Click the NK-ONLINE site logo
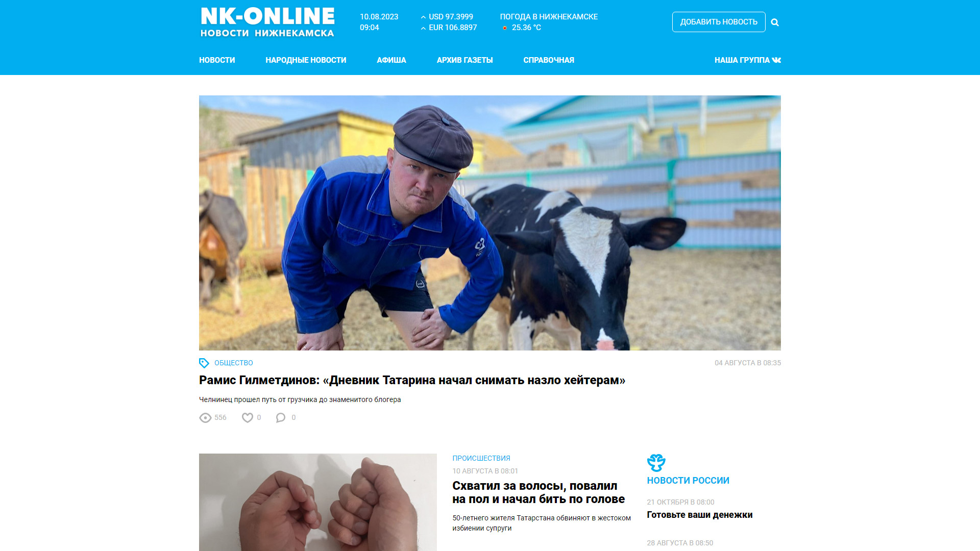This screenshot has width=980, height=551. click(267, 22)
